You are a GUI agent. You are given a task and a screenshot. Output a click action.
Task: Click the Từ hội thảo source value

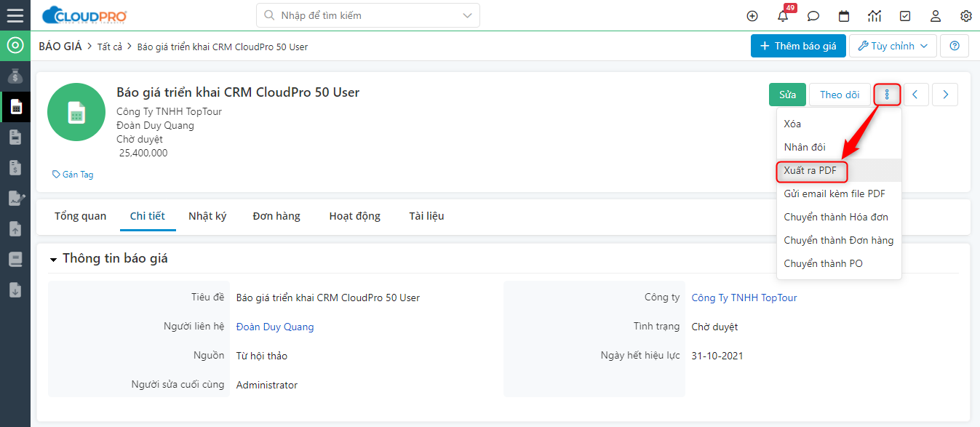(x=262, y=356)
